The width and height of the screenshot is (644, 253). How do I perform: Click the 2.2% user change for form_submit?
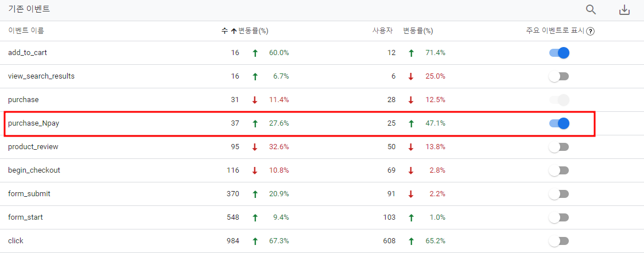click(x=438, y=193)
